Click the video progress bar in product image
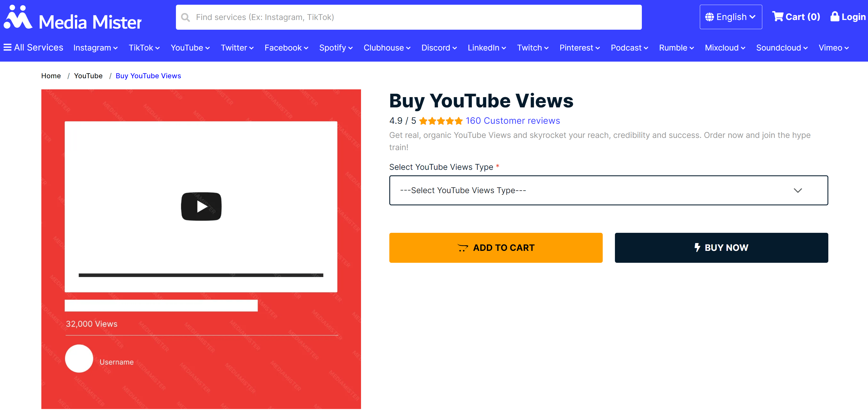 pos(201,275)
